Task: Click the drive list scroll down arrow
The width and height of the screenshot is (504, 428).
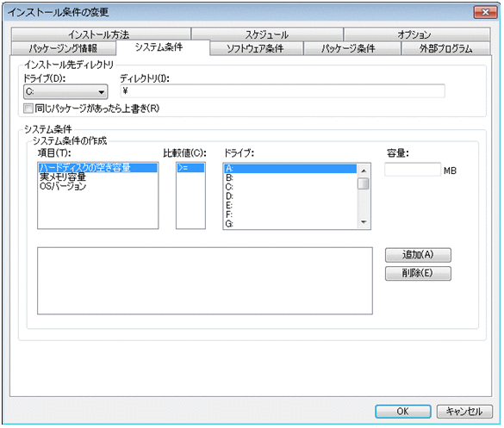Action: click(x=364, y=222)
